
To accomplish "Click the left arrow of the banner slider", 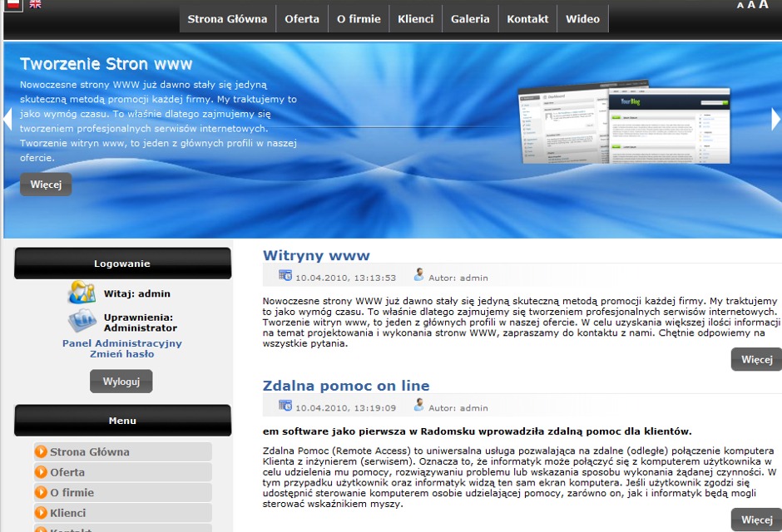I will pos(7,120).
